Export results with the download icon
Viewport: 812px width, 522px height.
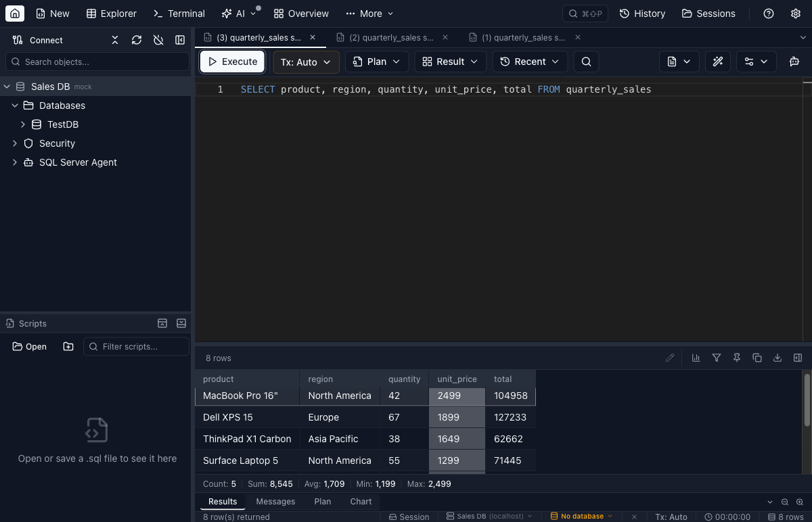[777, 358]
